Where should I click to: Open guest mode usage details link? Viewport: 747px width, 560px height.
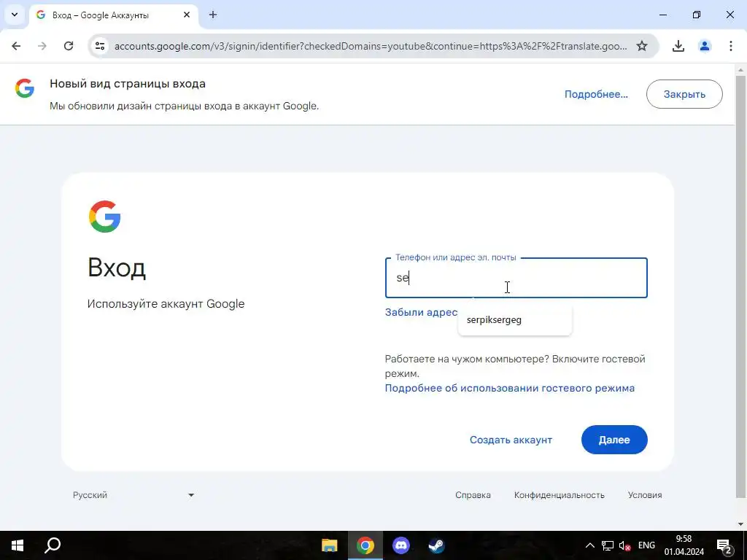pos(509,388)
